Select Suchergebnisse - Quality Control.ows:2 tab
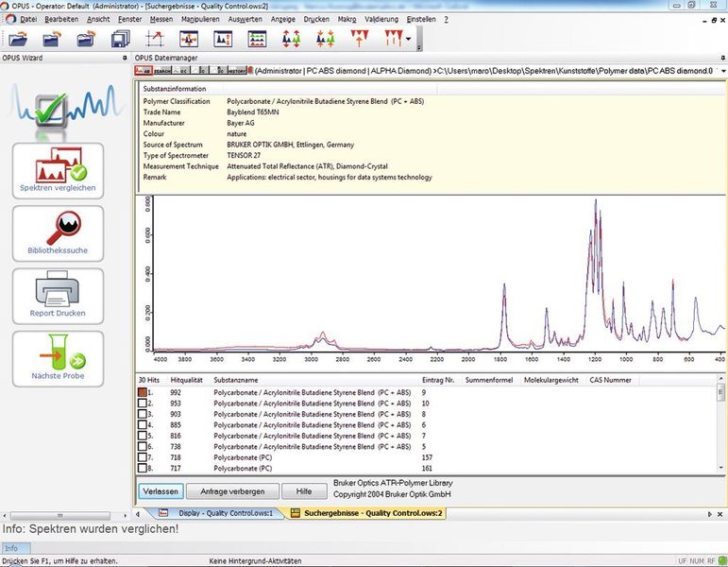Viewport: 728px width, 567px height. (x=366, y=513)
